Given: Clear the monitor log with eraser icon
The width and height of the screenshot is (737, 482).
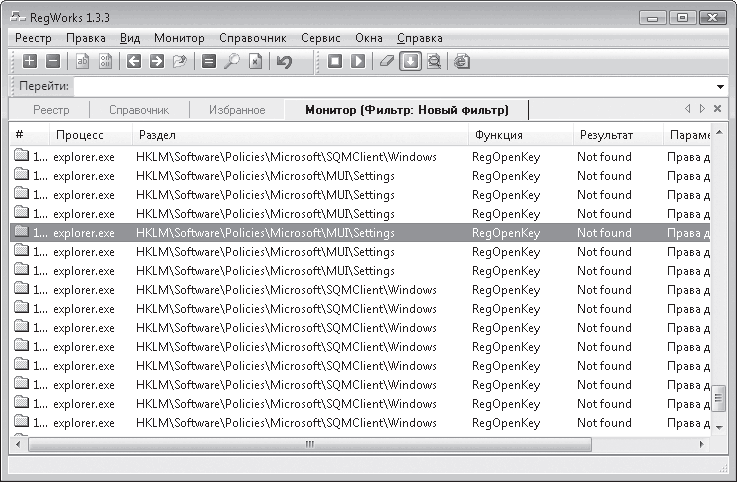Looking at the screenshot, I should (386, 62).
